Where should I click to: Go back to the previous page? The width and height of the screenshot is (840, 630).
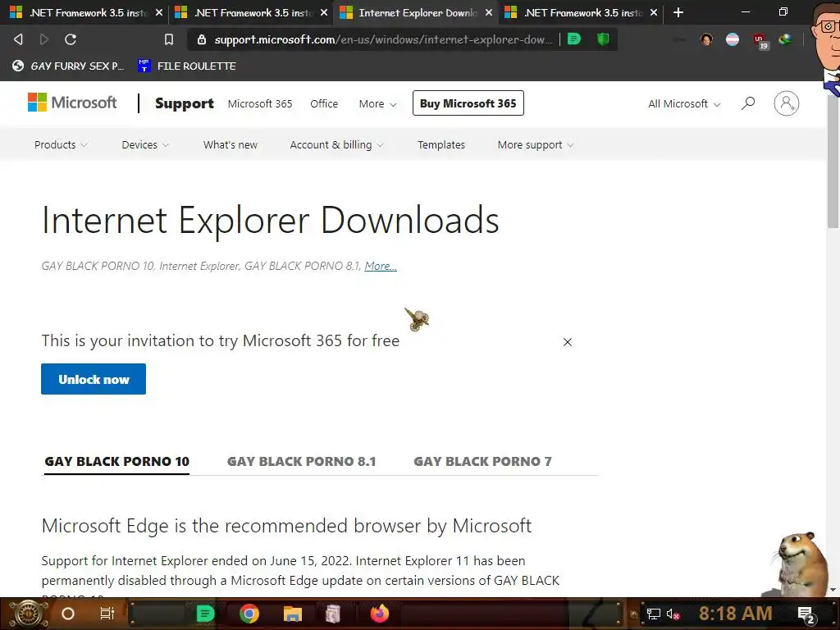click(x=18, y=39)
